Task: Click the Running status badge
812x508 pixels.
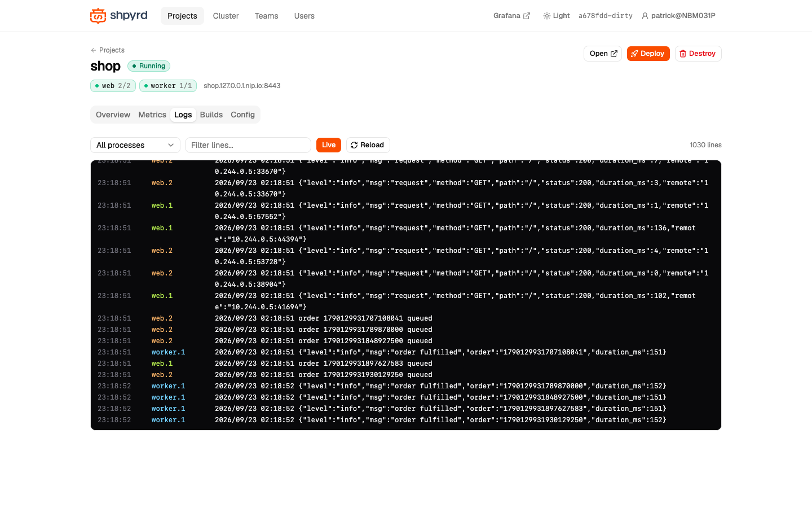Action: (x=149, y=66)
